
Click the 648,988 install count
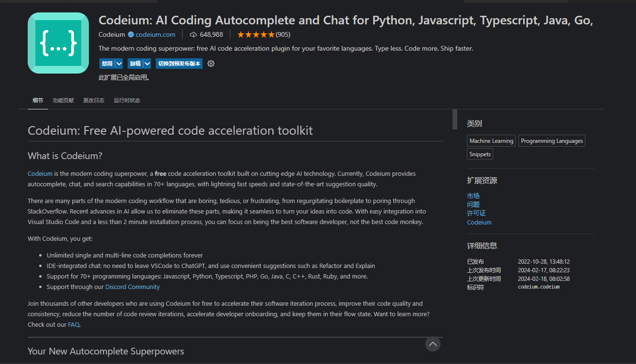click(x=211, y=34)
